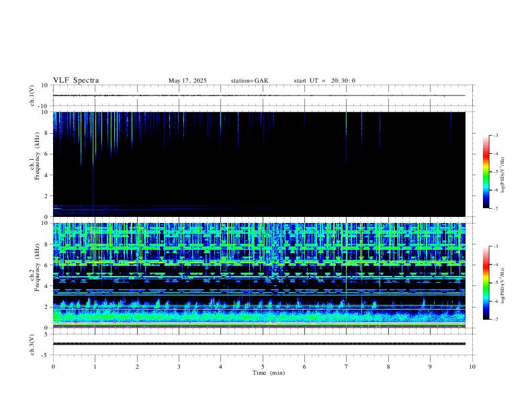Click the 'station=GAK' label
The width and height of the screenshot is (532, 411).
tap(249, 81)
